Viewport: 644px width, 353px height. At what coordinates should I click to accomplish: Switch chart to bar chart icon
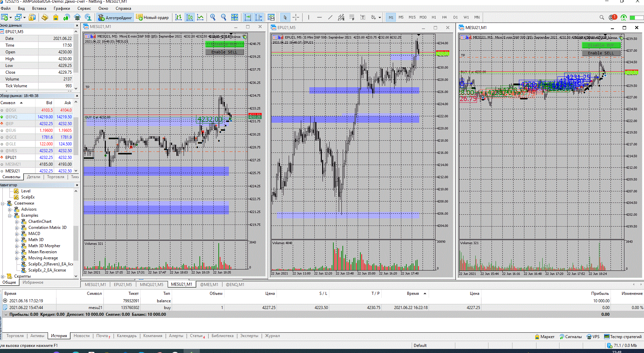(178, 17)
